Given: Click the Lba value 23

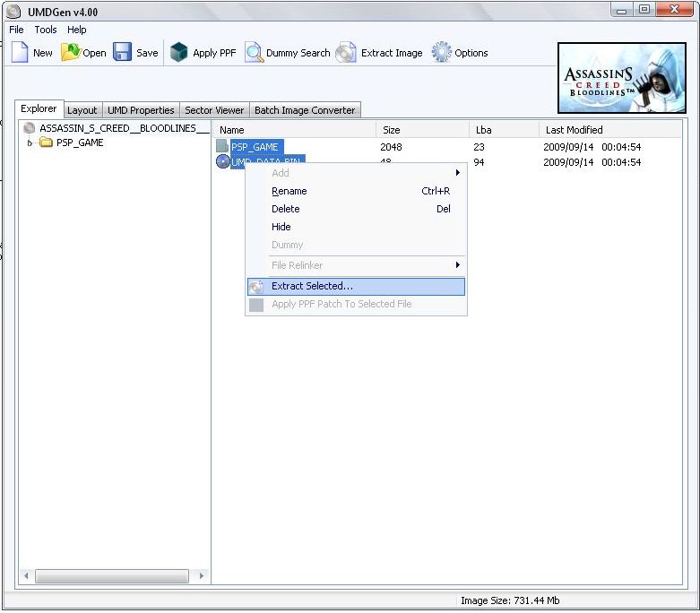Looking at the screenshot, I should tap(479, 147).
